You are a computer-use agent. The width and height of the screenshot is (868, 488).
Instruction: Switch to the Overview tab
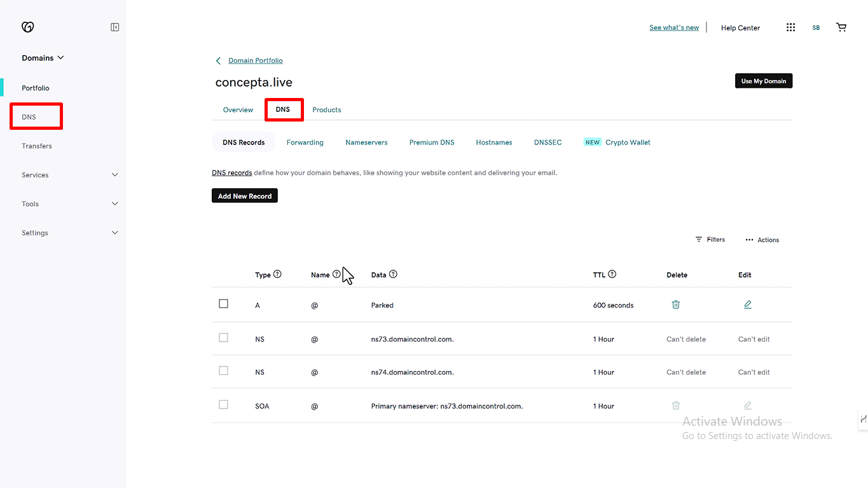click(x=238, y=110)
